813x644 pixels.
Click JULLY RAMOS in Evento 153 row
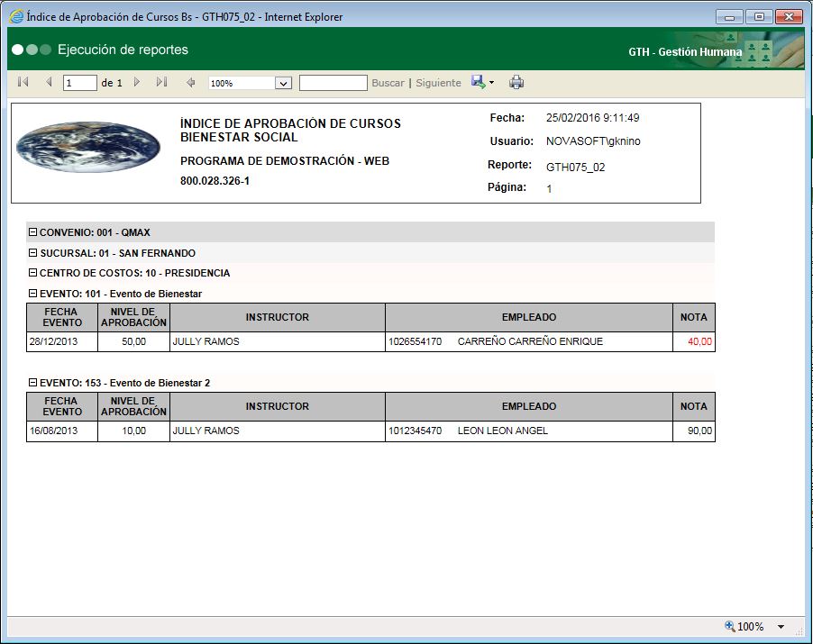(206, 431)
